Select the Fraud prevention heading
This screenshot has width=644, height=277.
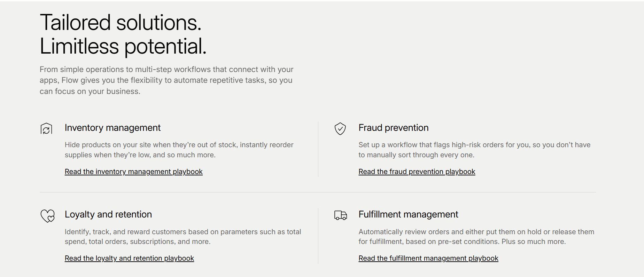tap(393, 128)
